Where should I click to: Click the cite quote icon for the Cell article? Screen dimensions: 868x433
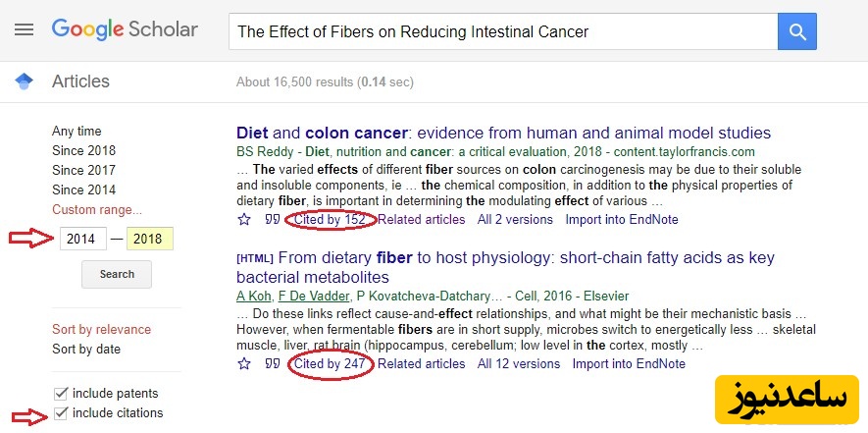[x=273, y=364]
